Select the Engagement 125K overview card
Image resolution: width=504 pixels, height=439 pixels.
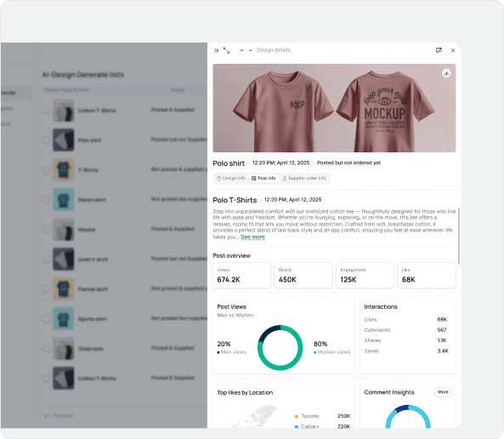(365, 276)
